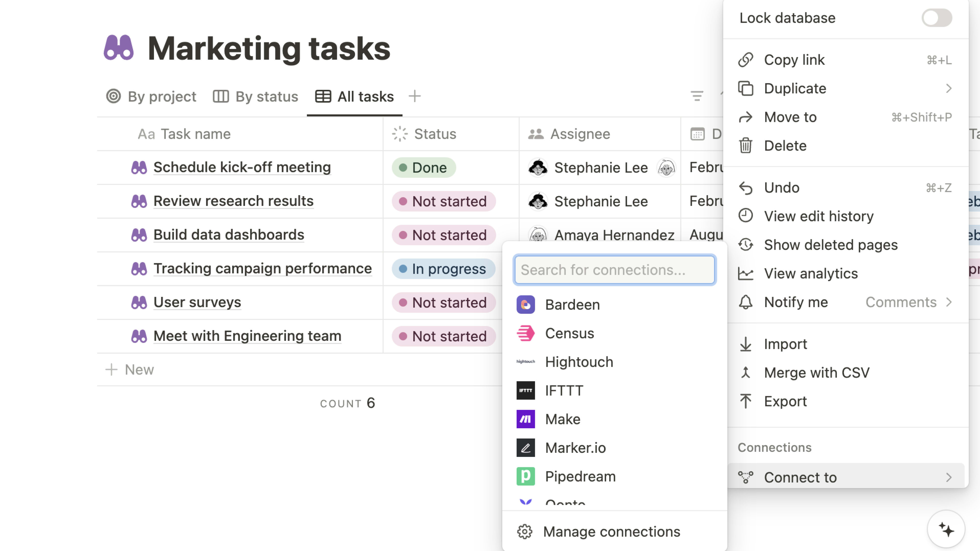Click the Notify me bell icon

click(746, 302)
